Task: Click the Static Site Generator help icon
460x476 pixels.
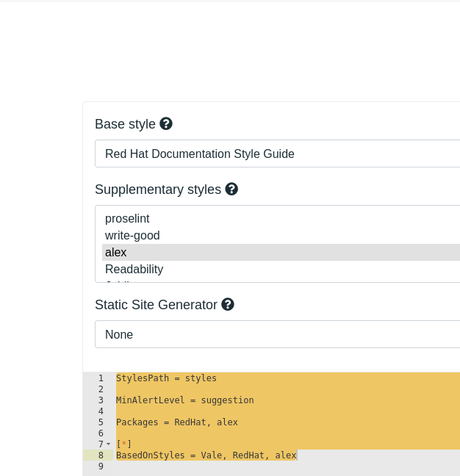Action: [x=228, y=304]
